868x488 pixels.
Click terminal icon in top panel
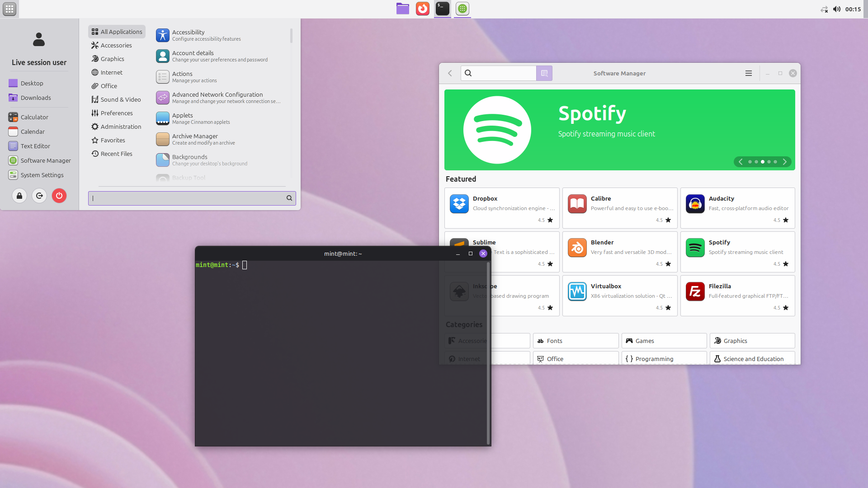click(x=442, y=9)
